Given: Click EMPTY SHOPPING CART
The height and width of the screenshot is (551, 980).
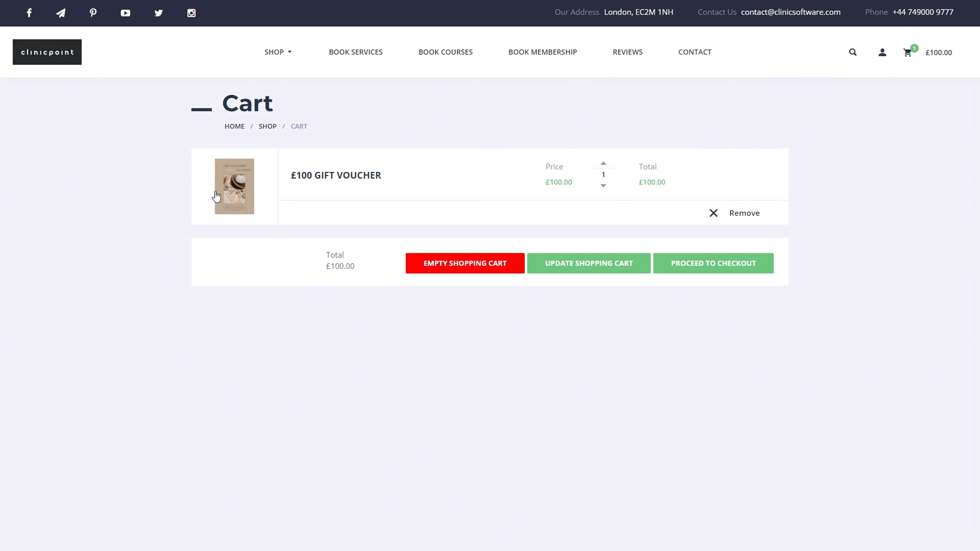Looking at the screenshot, I should pyautogui.click(x=464, y=263).
